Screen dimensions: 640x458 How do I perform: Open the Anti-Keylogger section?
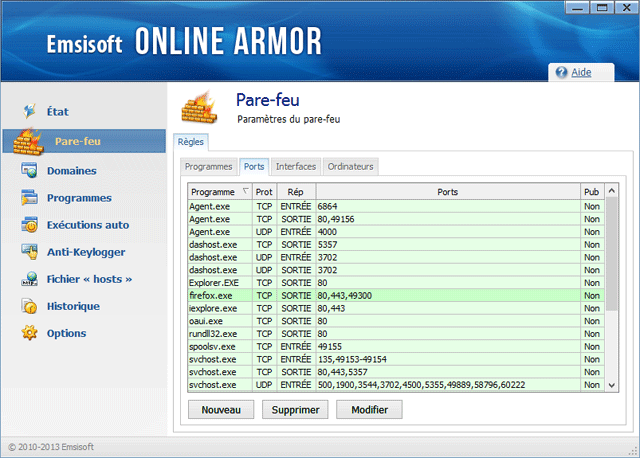click(86, 252)
